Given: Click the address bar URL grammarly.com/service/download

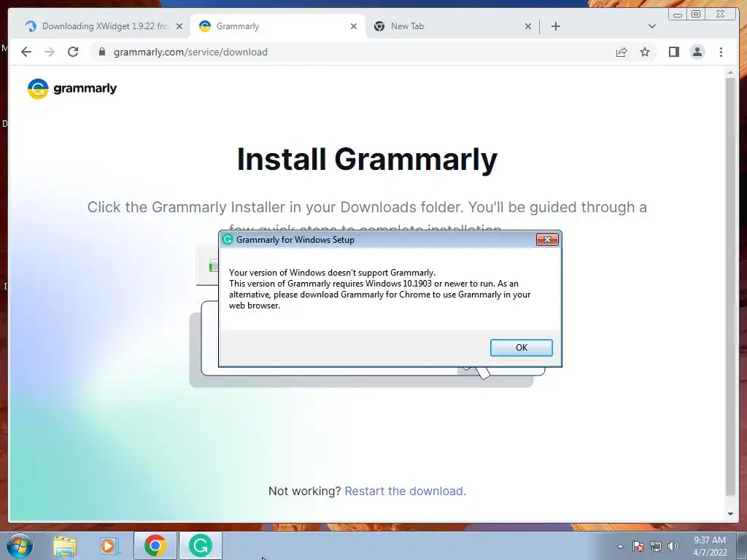Looking at the screenshot, I should click(190, 52).
